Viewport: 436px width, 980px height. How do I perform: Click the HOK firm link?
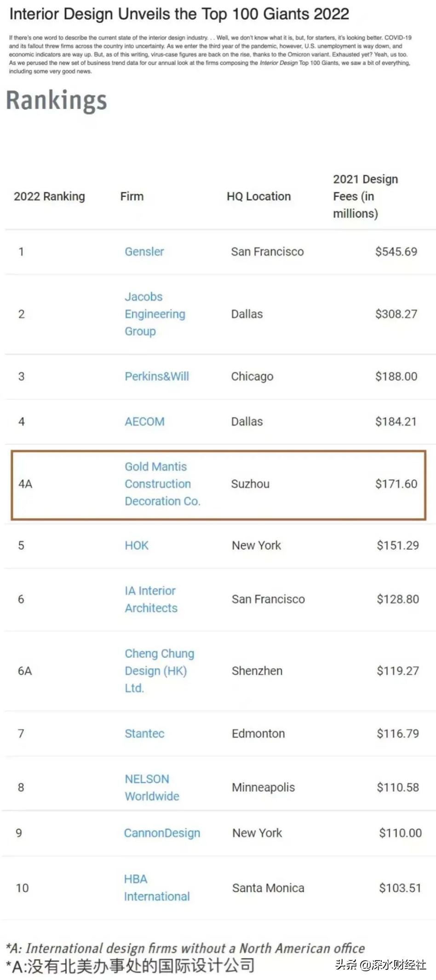pyautogui.click(x=137, y=546)
